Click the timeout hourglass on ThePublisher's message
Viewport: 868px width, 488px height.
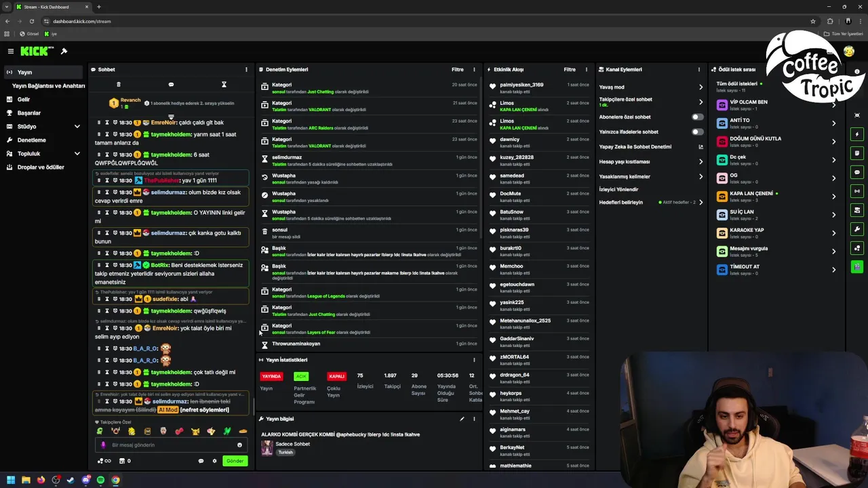(x=106, y=180)
